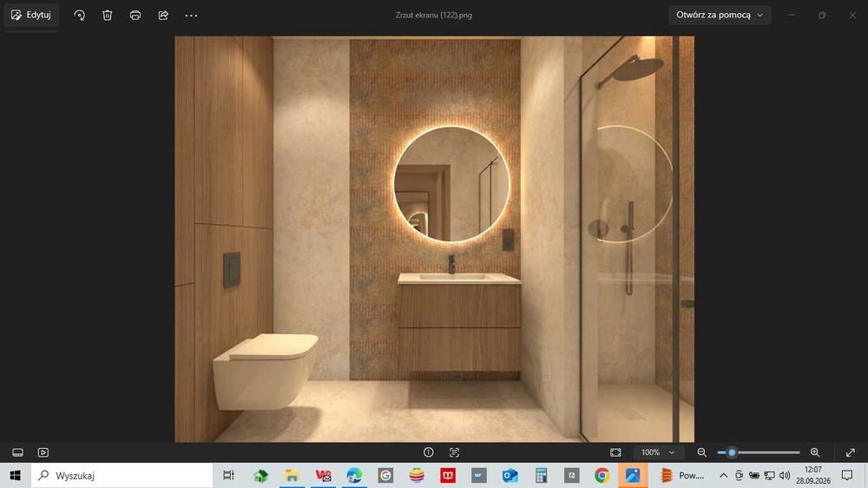Click the battery icon in system tray

(754, 475)
